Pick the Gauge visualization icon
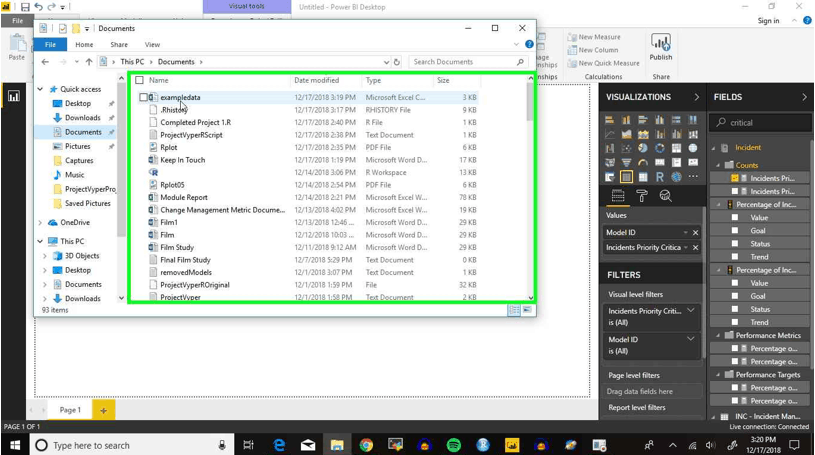Image resolution: width=815 pixels, height=455 pixels. [x=643, y=163]
